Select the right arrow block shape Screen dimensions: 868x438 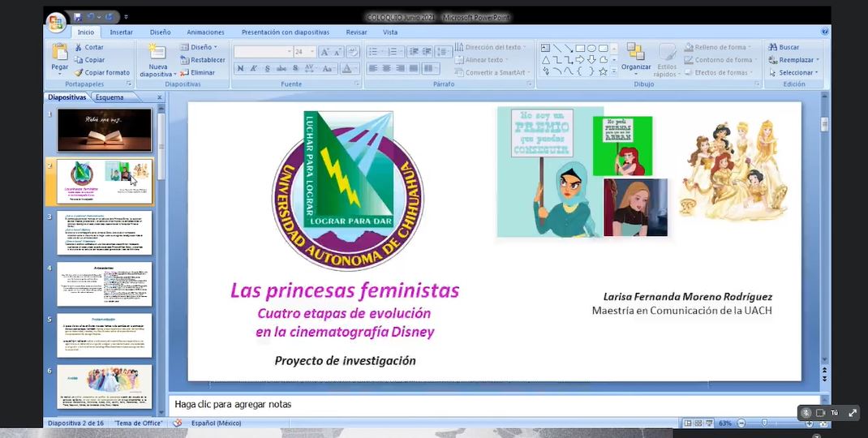coord(579,60)
